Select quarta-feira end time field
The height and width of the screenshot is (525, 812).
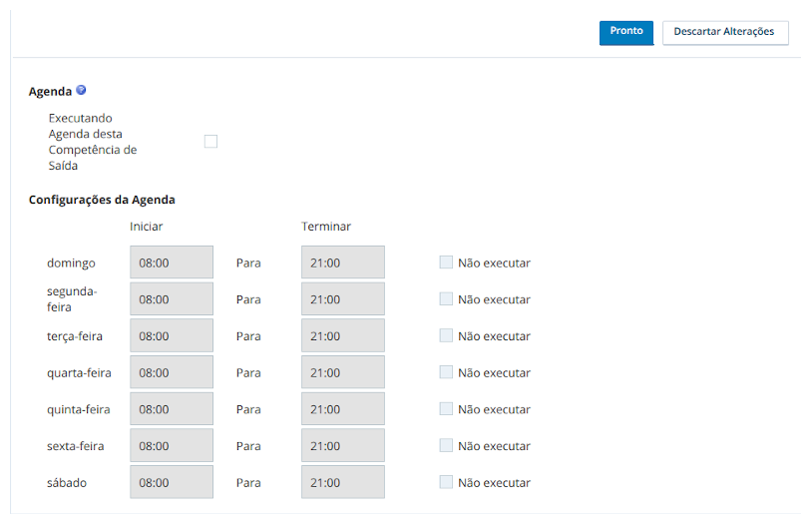tap(343, 372)
